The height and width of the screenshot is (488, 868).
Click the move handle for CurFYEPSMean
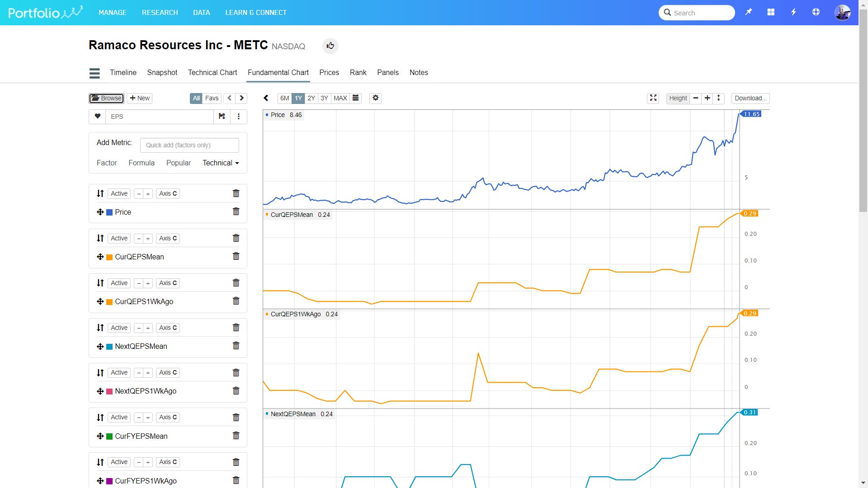point(100,436)
